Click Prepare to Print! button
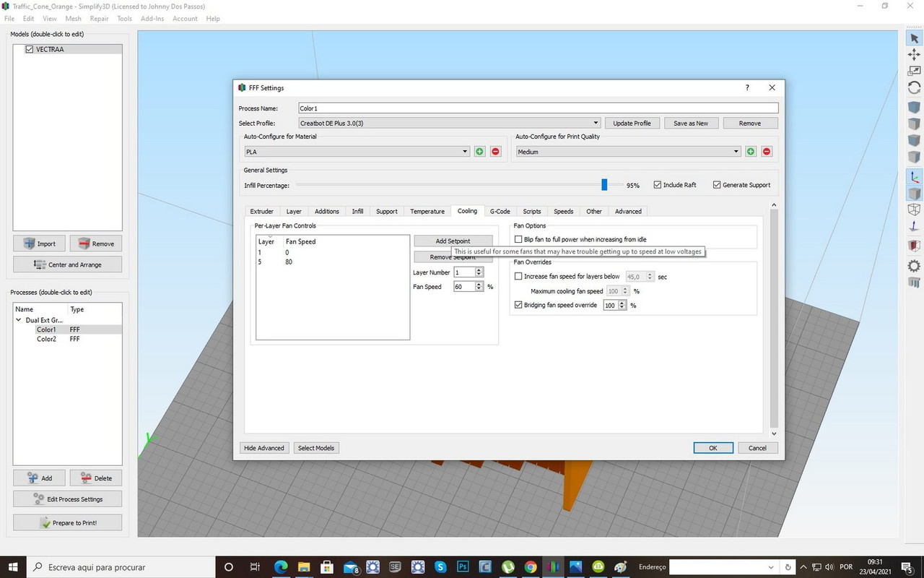924x578 pixels. (67, 522)
